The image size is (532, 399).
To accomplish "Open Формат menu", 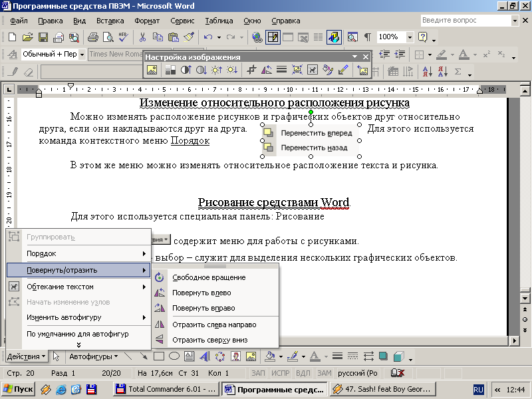I will [x=146, y=21].
